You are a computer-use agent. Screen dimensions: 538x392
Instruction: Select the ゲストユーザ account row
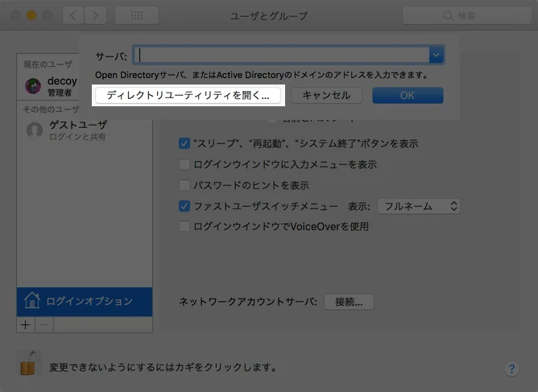(x=85, y=130)
